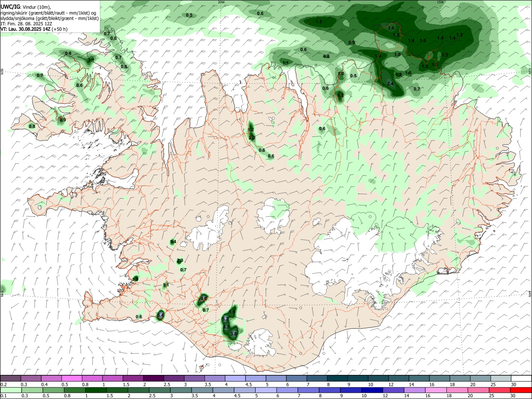532x399 pixels.
Task: Click the 3.3 precipitation value on the map
Action: 226,327
